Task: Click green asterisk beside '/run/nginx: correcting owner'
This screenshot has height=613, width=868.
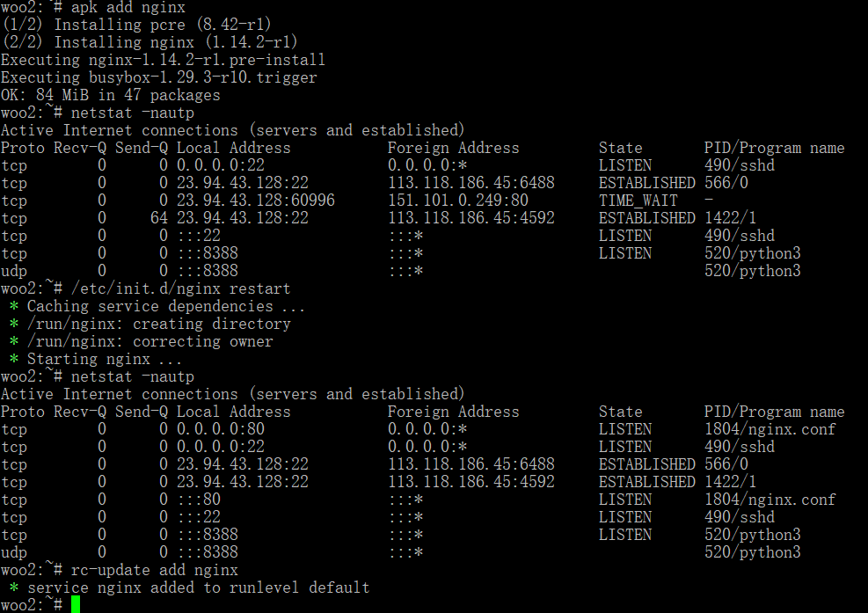Action: click(14, 341)
